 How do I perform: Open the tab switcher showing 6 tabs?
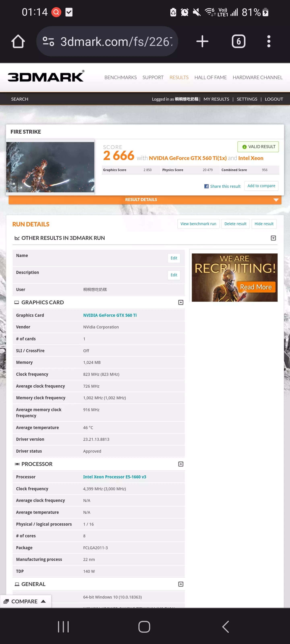238,41
